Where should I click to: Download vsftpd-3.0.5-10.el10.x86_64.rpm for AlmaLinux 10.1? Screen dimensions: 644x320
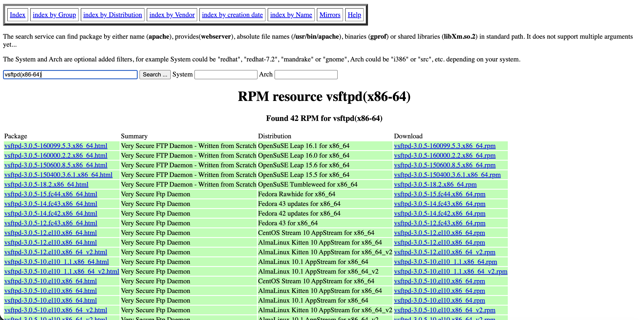pyautogui.click(x=440, y=300)
